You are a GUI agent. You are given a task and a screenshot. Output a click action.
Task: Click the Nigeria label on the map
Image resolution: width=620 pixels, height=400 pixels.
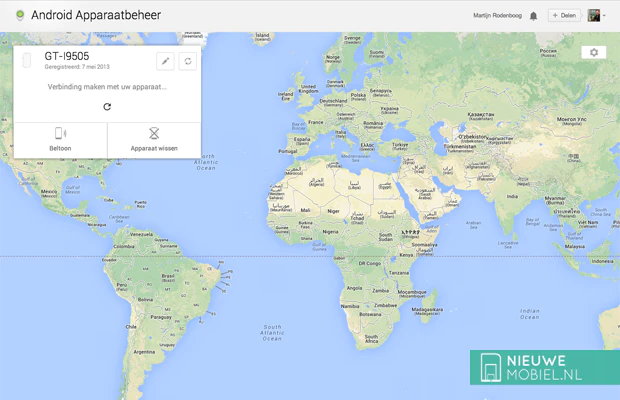tap(330, 232)
